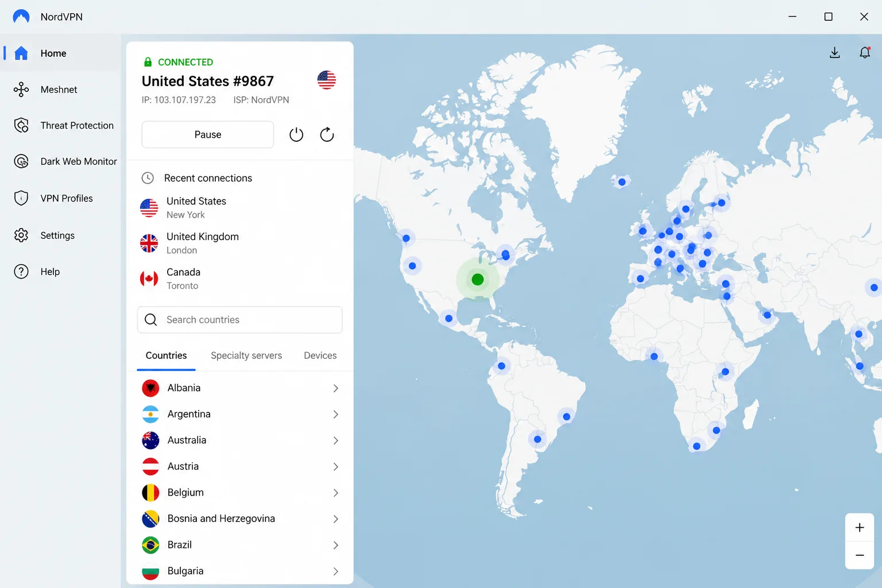The width and height of the screenshot is (882, 588).
Task: Connect to recent Canada Toronto
Action: [240, 278]
